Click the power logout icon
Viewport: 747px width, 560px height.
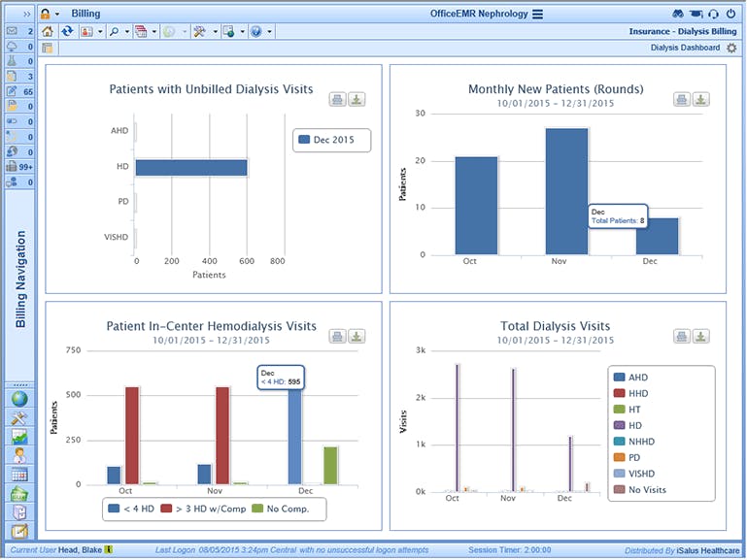pos(730,14)
